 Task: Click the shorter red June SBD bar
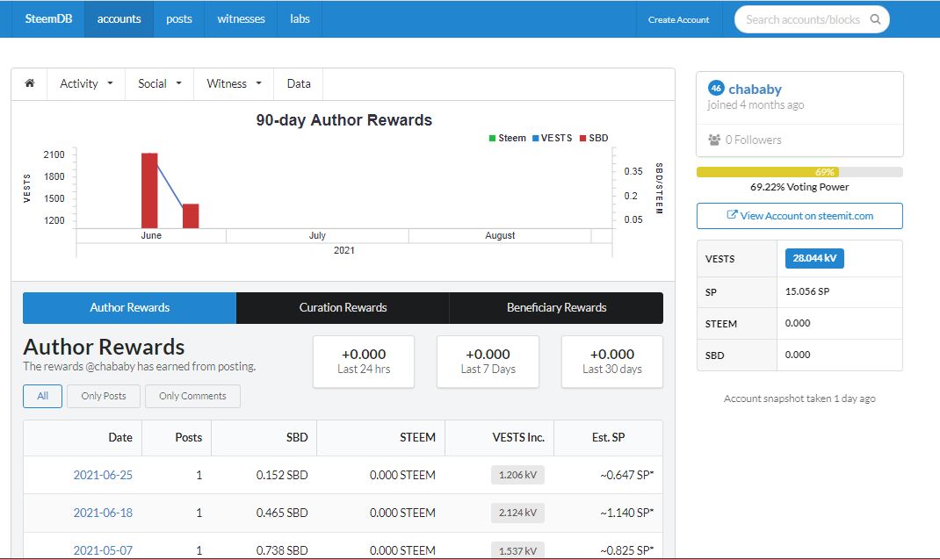point(191,216)
